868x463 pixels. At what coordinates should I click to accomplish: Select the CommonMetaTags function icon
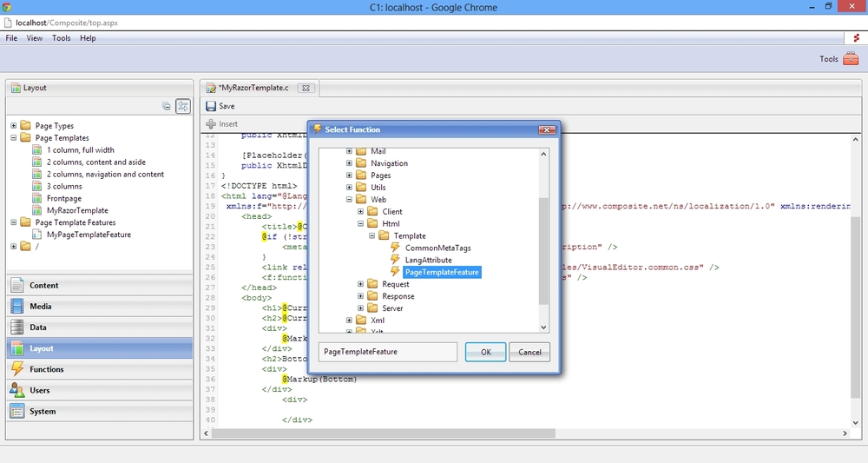coord(397,248)
